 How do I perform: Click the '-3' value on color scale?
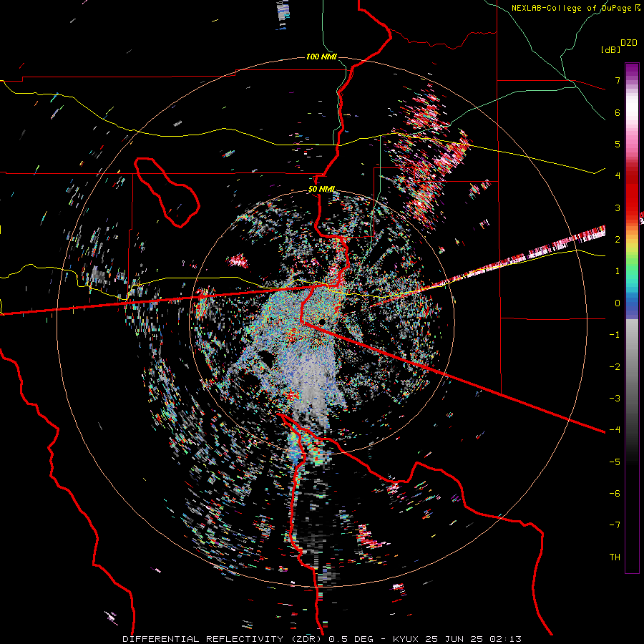[x=615, y=399]
